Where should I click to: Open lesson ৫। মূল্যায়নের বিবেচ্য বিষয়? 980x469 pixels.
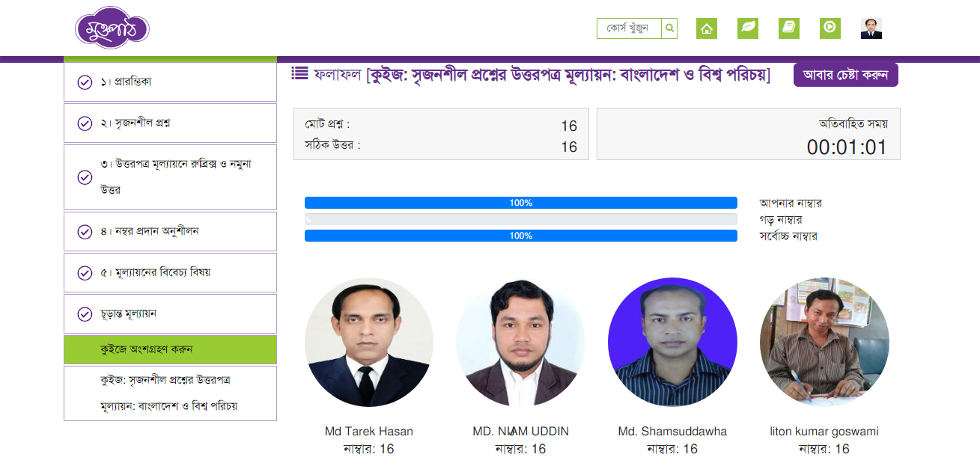coord(170,273)
